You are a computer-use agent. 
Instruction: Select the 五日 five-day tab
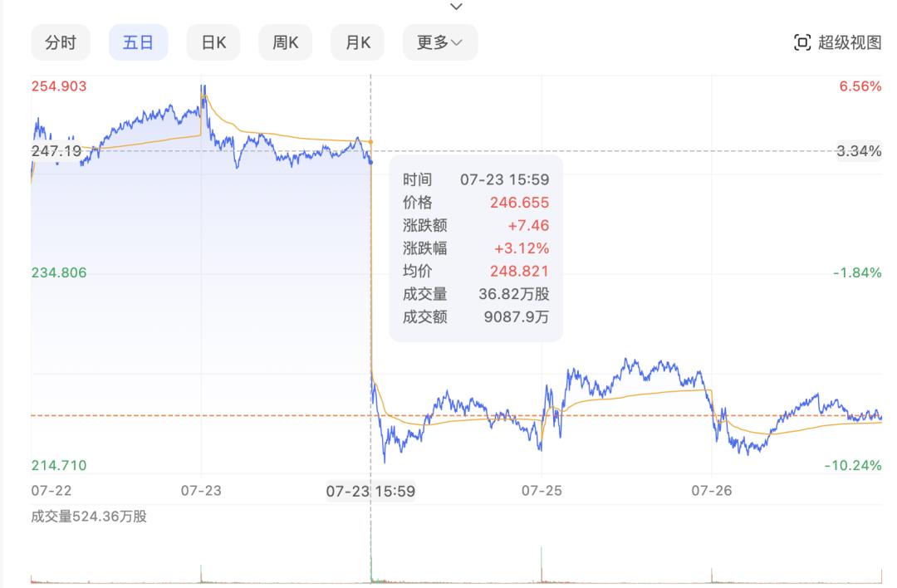138,42
